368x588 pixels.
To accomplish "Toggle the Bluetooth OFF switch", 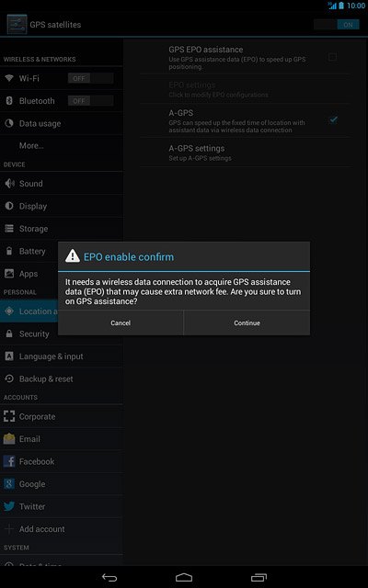I will coord(90,101).
